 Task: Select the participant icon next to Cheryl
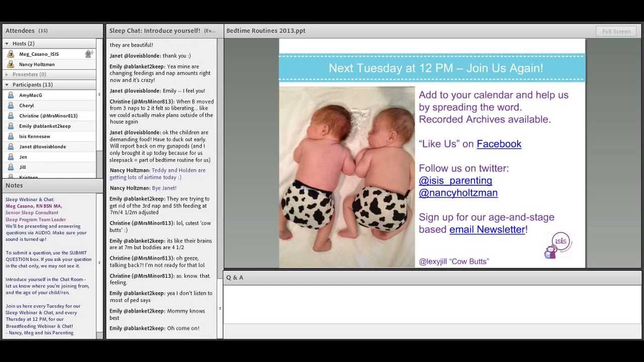point(11,106)
